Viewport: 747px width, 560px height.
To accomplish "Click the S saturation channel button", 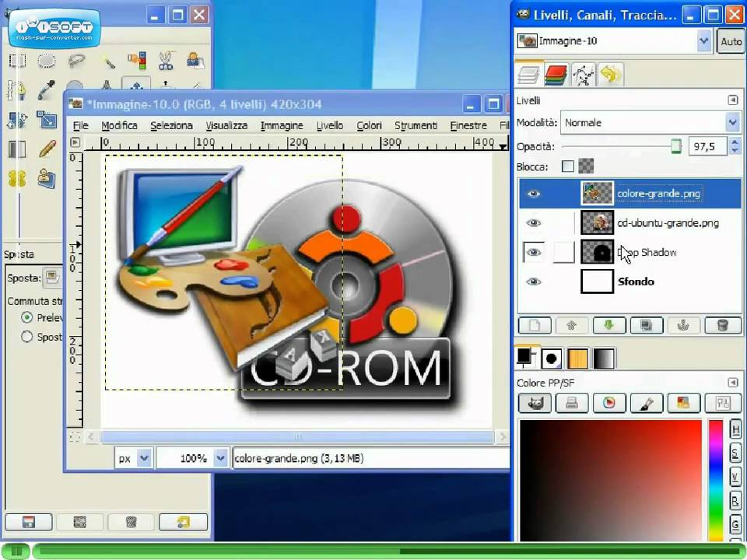I will click(x=735, y=453).
